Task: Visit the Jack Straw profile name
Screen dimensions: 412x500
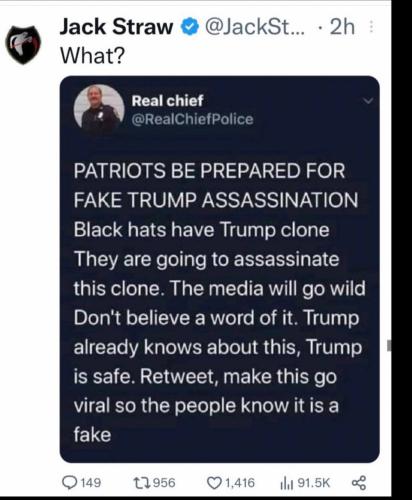Action: click(116, 27)
